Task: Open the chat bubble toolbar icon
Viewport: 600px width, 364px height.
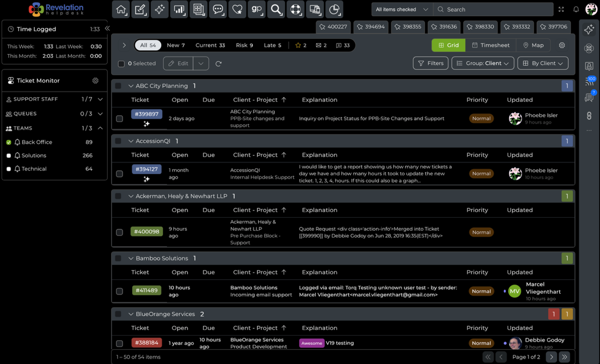Action: point(218,9)
